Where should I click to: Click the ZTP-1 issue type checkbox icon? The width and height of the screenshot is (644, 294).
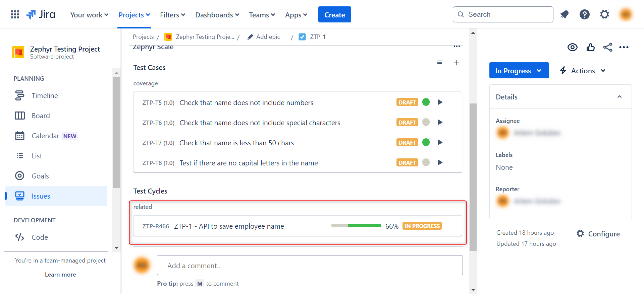coord(302,37)
